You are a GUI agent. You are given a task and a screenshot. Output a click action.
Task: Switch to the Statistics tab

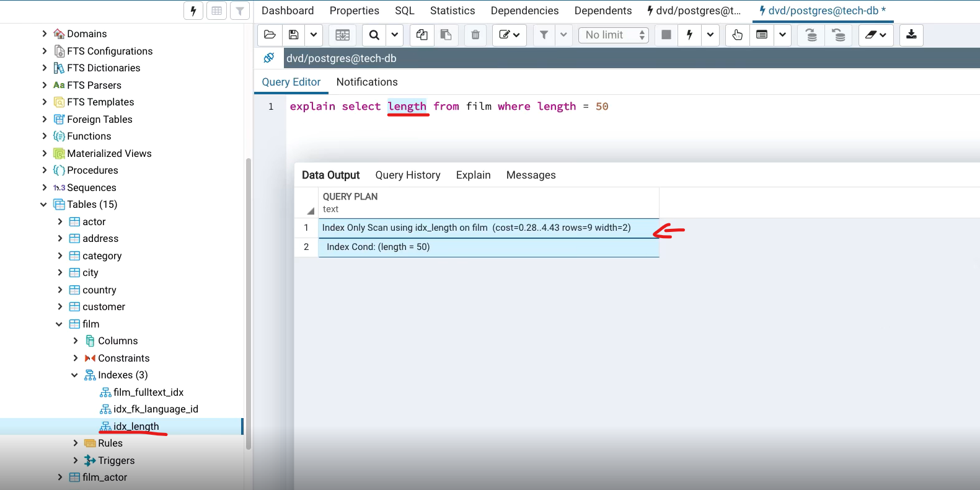pyautogui.click(x=452, y=11)
